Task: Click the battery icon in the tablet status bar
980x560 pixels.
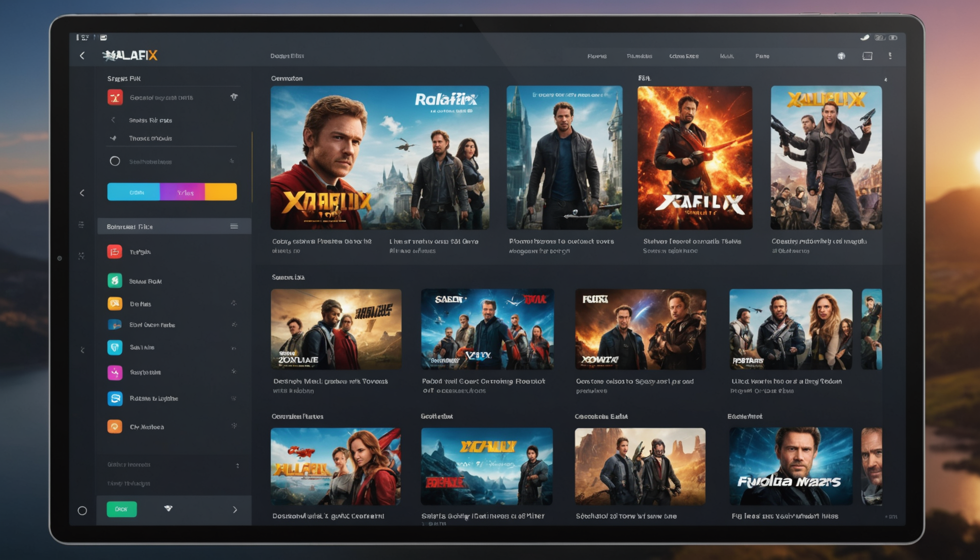Action: coord(893,37)
